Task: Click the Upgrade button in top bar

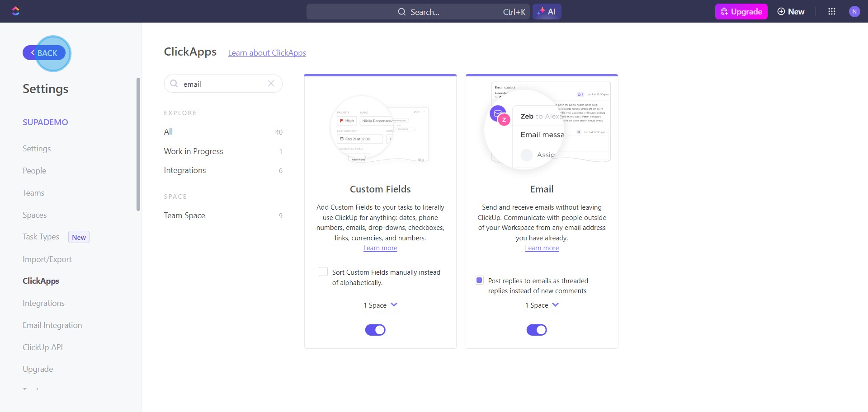Action: pos(741,12)
